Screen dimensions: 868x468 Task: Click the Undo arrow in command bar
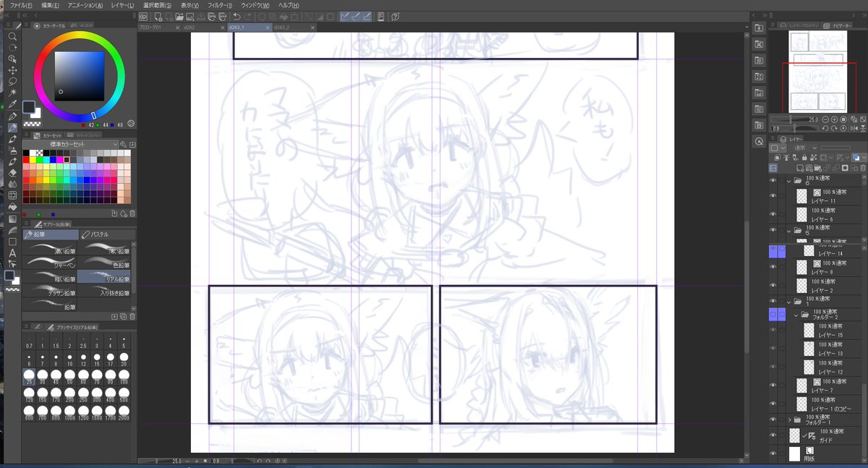pos(237,17)
